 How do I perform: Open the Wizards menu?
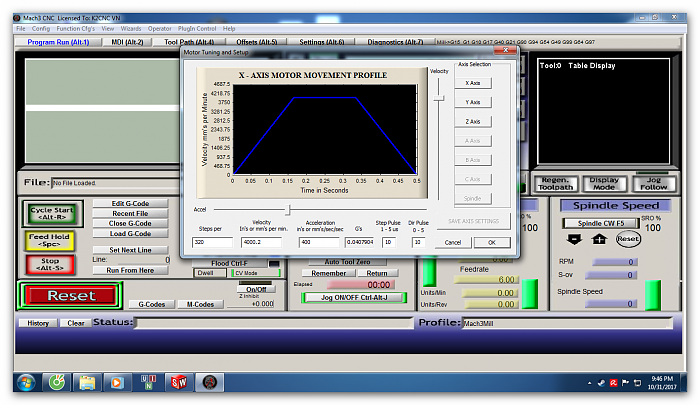(x=131, y=29)
